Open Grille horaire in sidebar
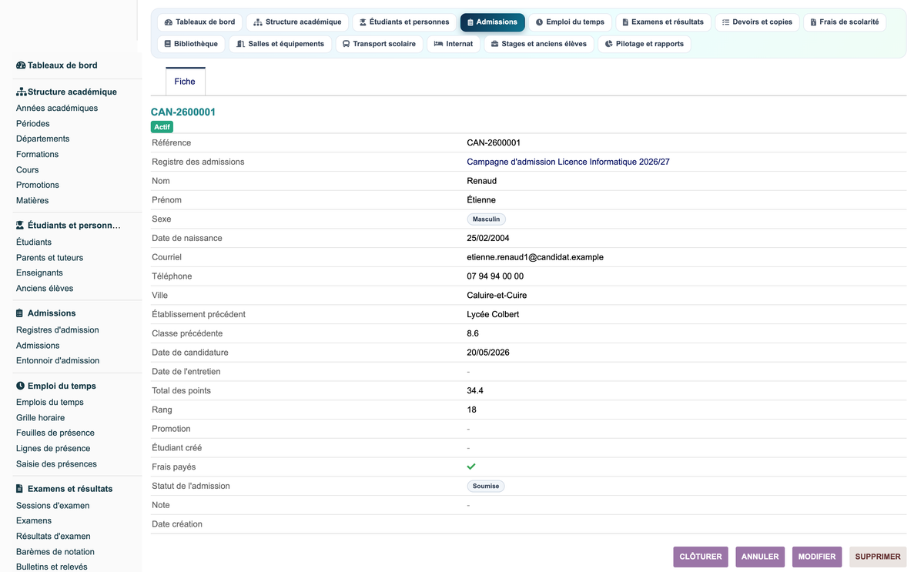 pyautogui.click(x=41, y=418)
